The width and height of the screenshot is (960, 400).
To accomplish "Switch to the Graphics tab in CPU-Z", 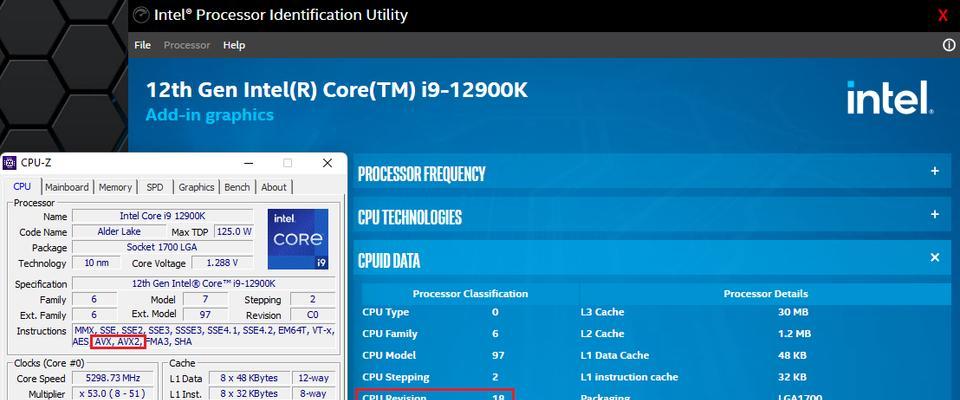I will pyautogui.click(x=196, y=187).
